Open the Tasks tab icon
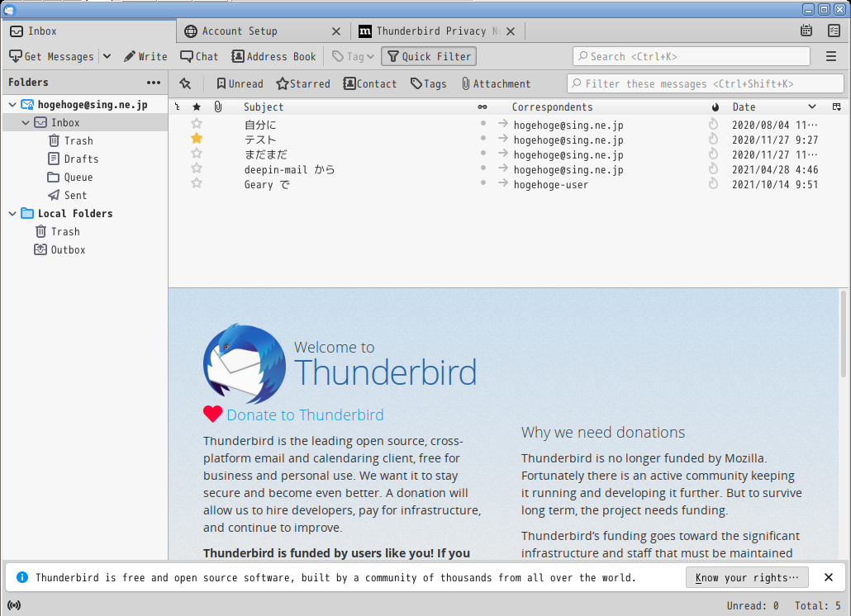851x616 pixels. 834,31
